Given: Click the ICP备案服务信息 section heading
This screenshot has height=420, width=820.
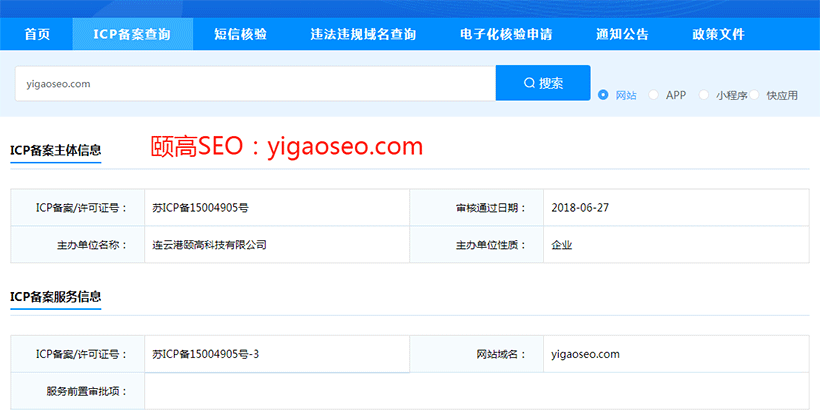Looking at the screenshot, I should click(x=55, y=297).
